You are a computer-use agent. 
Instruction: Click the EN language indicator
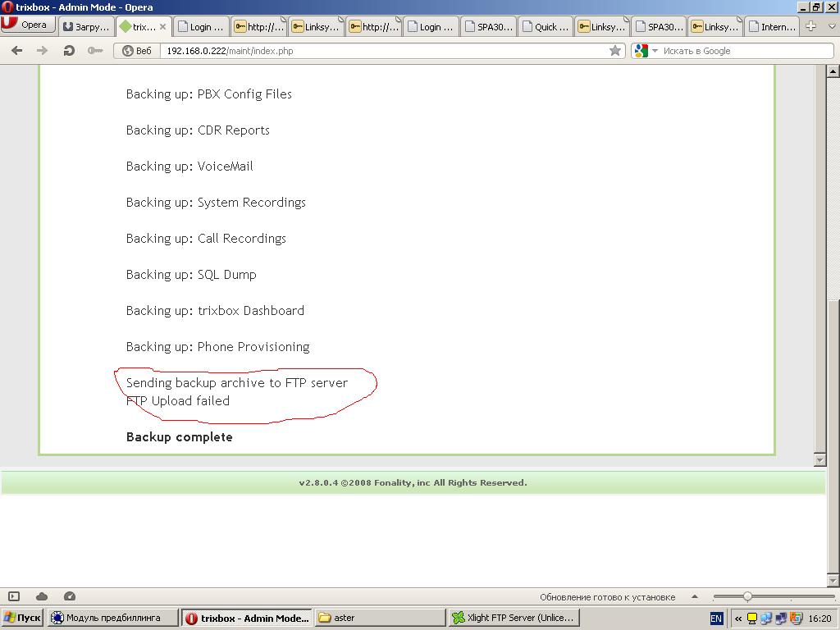(716, 619)
